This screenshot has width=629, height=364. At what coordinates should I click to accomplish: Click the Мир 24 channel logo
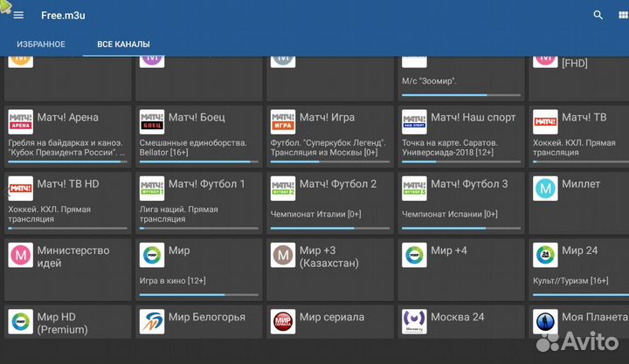(x=545, y=255)
